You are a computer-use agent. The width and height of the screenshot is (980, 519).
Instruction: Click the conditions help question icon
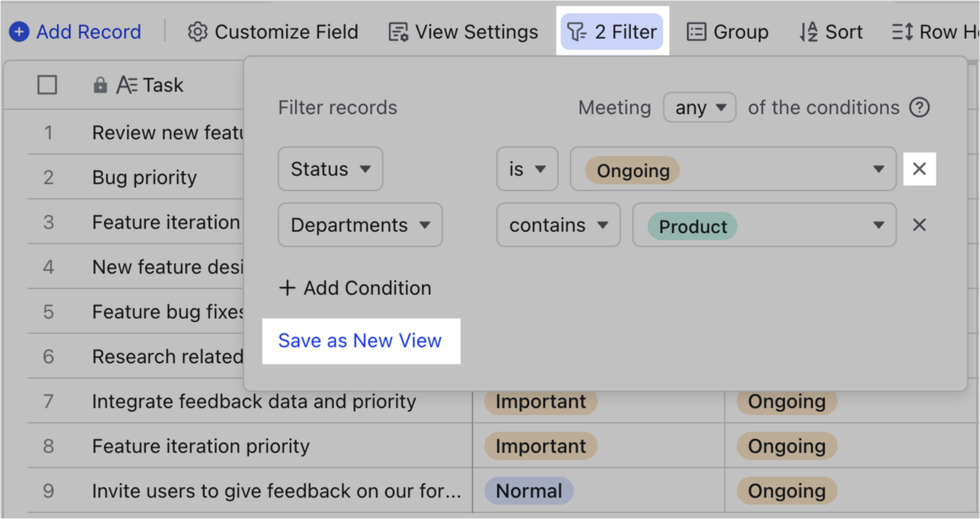919,107
